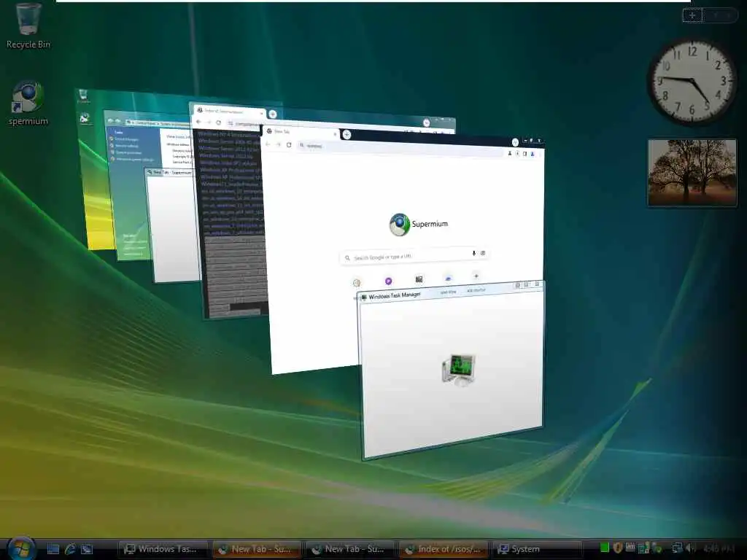747x560 pixels.
Task: Open volume speaker tray icon
Action: 690,548
